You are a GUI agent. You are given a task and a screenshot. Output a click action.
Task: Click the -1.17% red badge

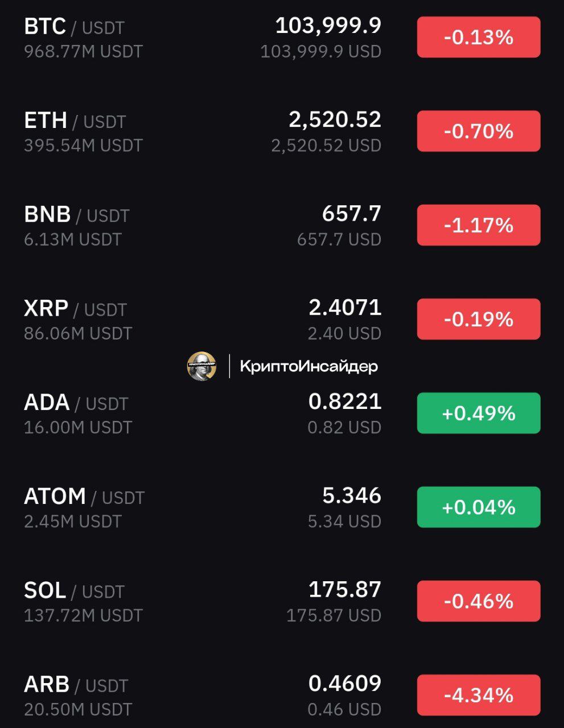pyautogui.click(x=479, y=225)
